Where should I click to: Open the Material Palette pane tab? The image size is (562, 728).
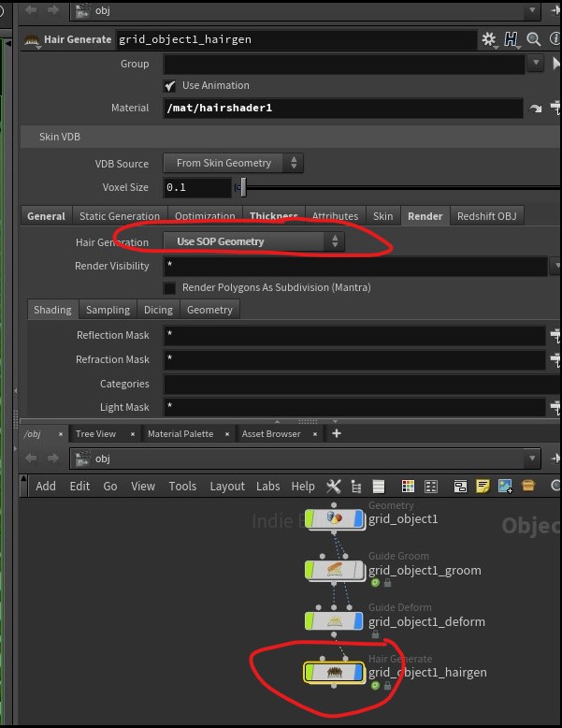pyautogui.click(x=180, y=433)
